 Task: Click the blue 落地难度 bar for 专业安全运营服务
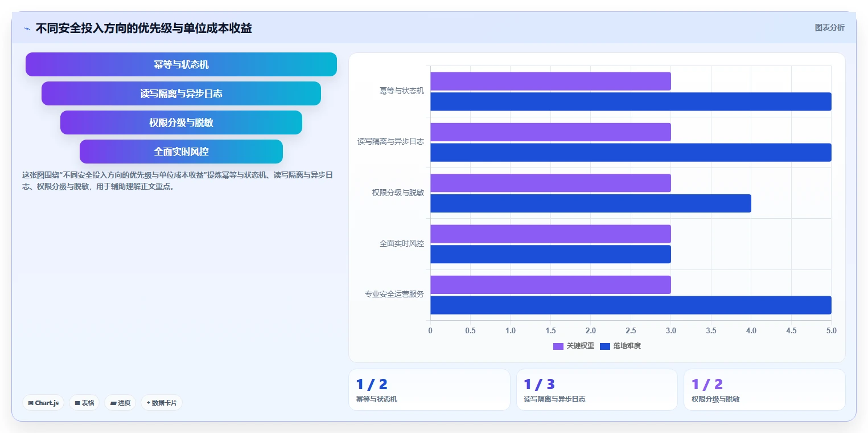click(631, 305)
